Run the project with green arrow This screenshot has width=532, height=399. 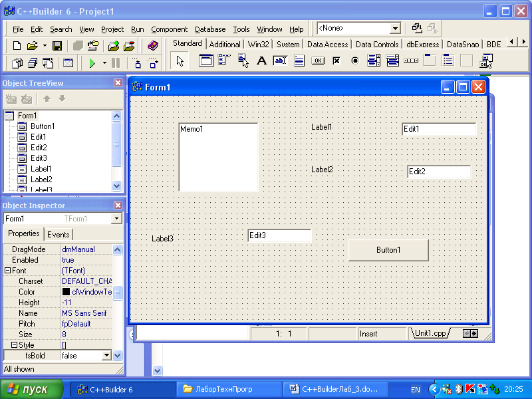[92, 63]
